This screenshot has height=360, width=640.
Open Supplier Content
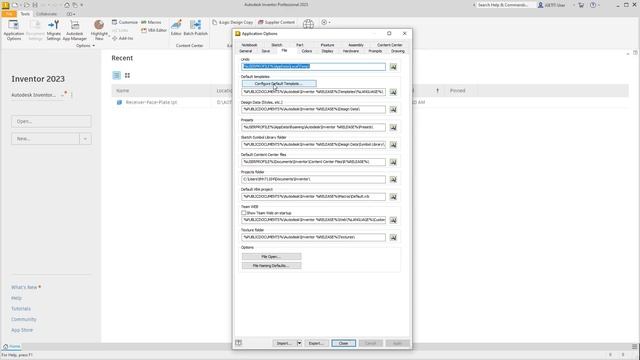point(276,22)
